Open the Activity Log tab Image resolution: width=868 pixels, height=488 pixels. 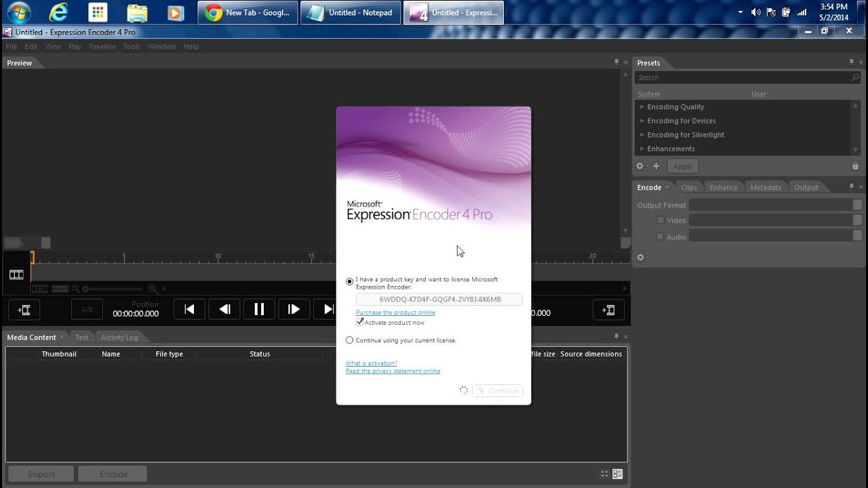tap(119, 337)
